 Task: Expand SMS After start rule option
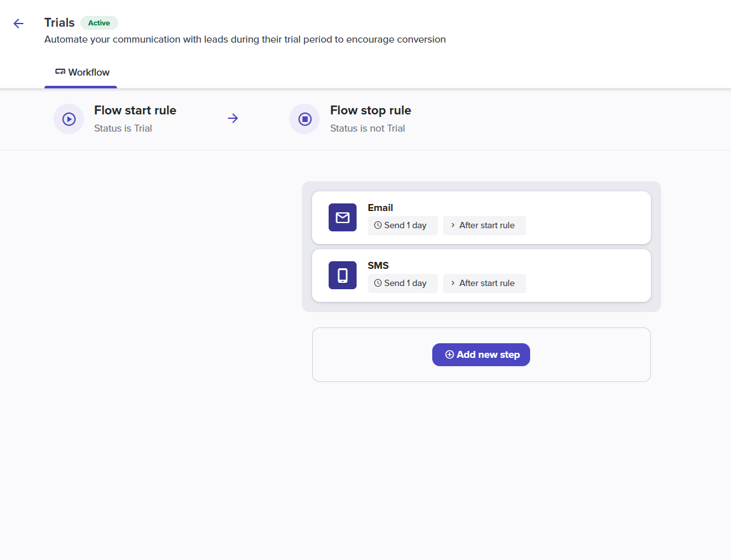pyautogui.click(x=484, y=283)
